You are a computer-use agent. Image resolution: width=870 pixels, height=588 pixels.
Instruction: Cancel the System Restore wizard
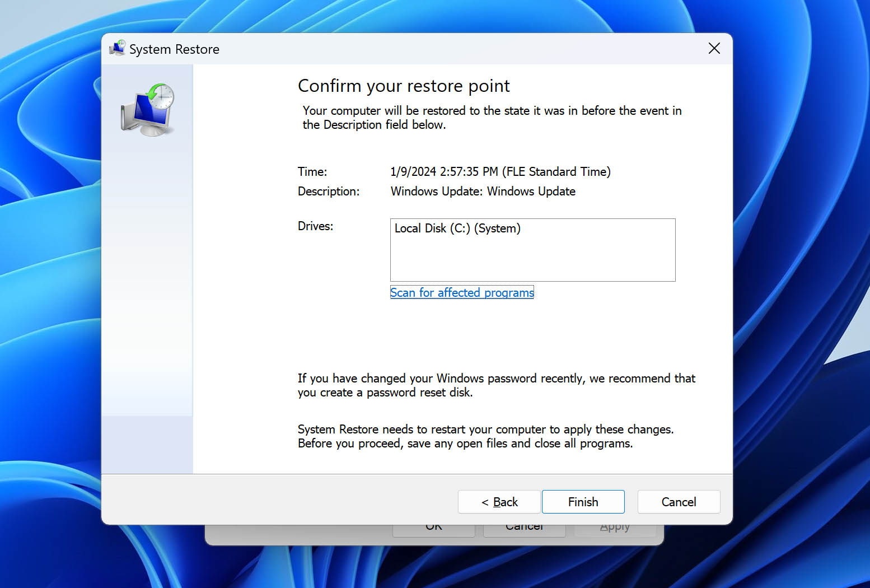click(x=679, y=502)
